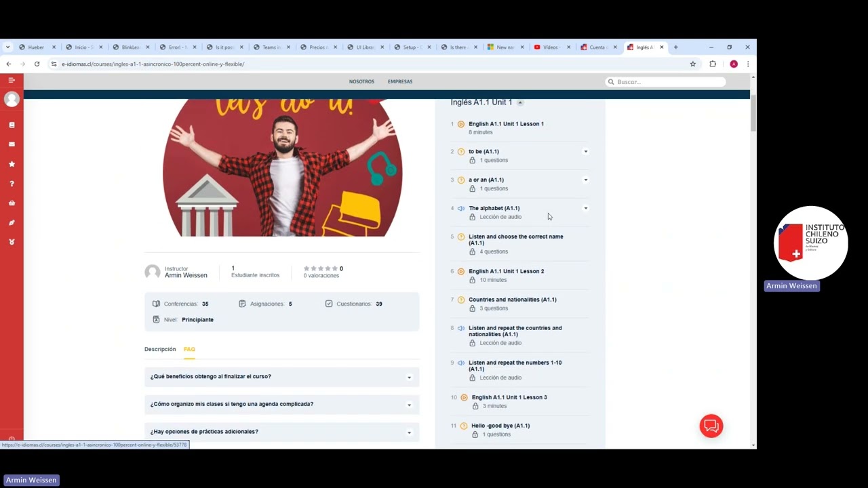The image size is (868, 488).
Task: Expand ¿Hay opciones de prácticas adicionales?
Action: coord(281,432)
